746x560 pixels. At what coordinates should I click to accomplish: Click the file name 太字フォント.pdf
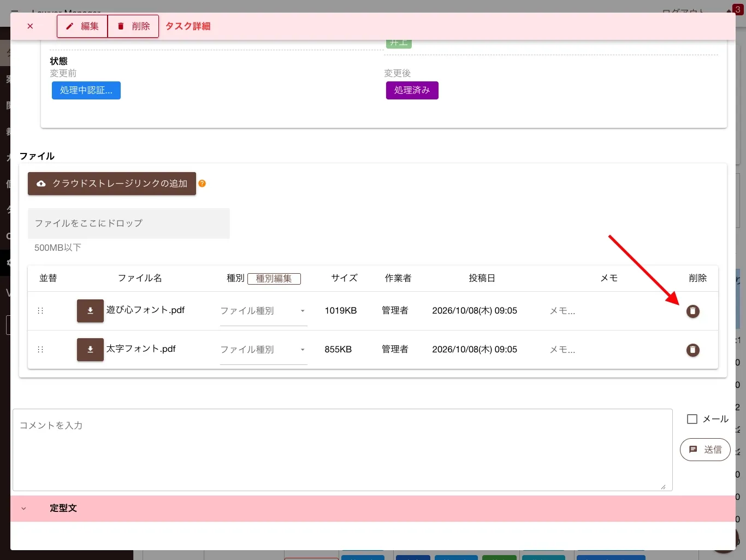pyautogui.click(x=141, y=349)
